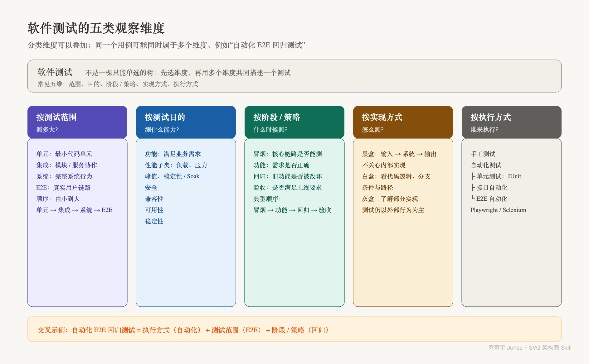589x364 pixels.
Task: Click 冒烟 → 功能 → 回归 → 验收 sequence
Action: point(292,210)
